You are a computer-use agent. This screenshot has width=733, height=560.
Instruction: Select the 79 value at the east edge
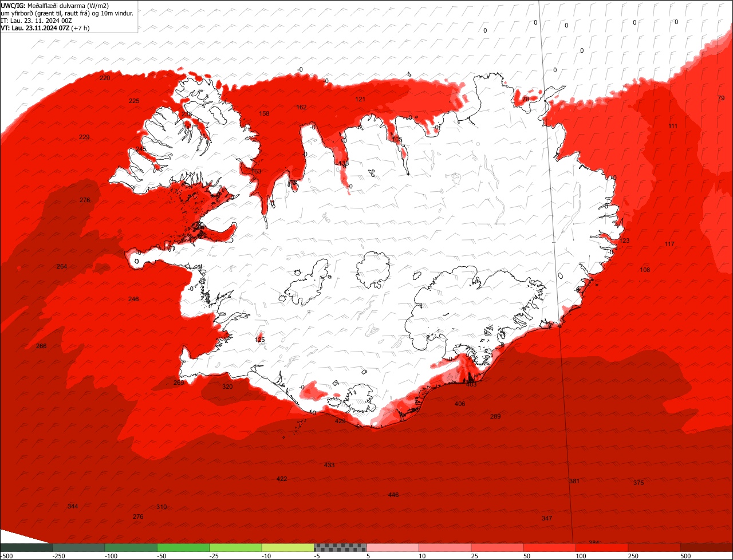tap(721, 98)
